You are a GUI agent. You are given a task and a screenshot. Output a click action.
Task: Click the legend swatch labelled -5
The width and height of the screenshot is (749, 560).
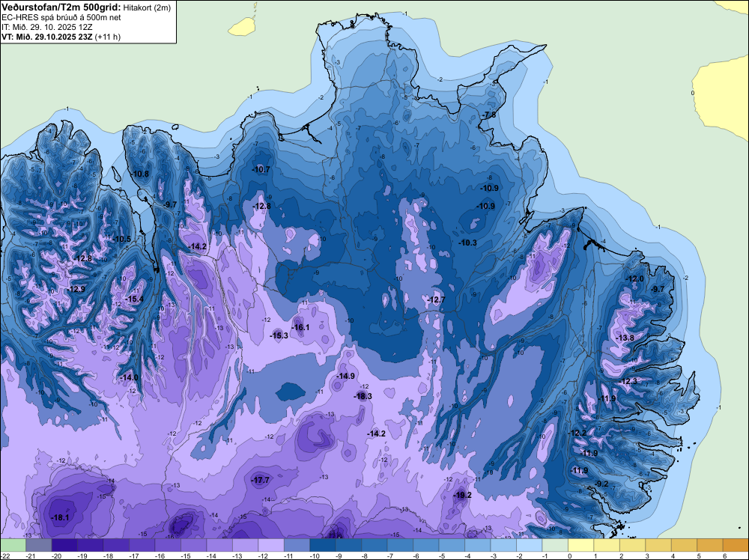click(452, 545)
